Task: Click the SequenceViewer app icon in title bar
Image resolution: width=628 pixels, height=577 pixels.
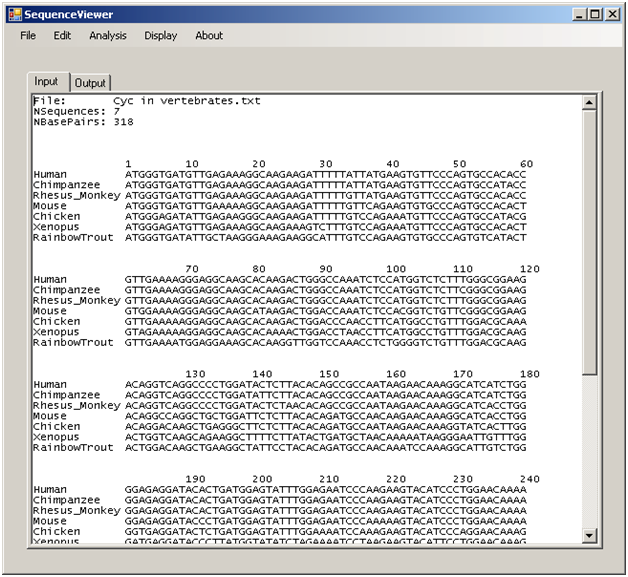Action: (x=13, y=14)
